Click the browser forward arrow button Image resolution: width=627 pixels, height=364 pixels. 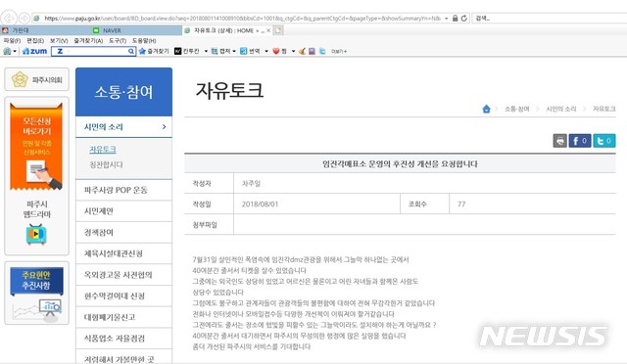tap(24, 18)
